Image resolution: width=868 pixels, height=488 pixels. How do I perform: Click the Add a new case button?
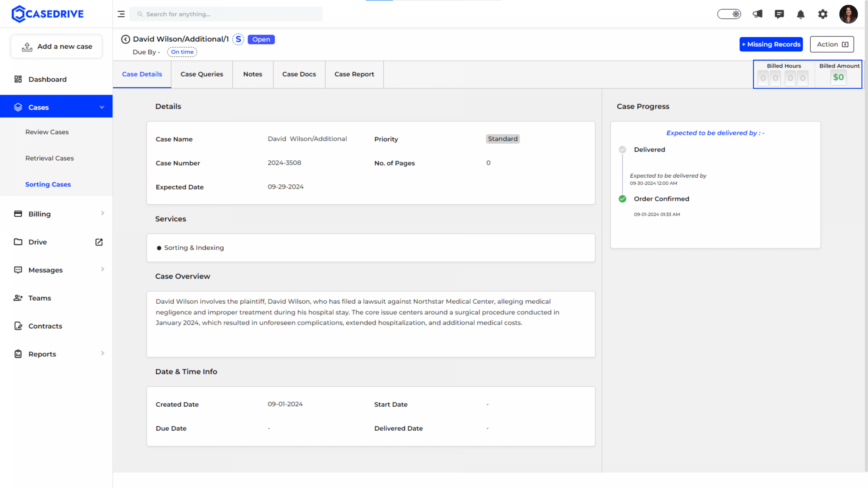click(57, 46)
